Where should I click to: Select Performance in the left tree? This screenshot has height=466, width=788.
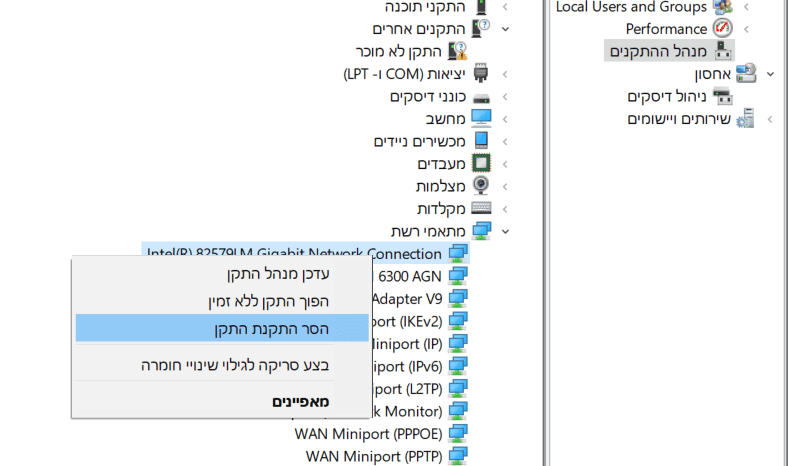[666, 29]
